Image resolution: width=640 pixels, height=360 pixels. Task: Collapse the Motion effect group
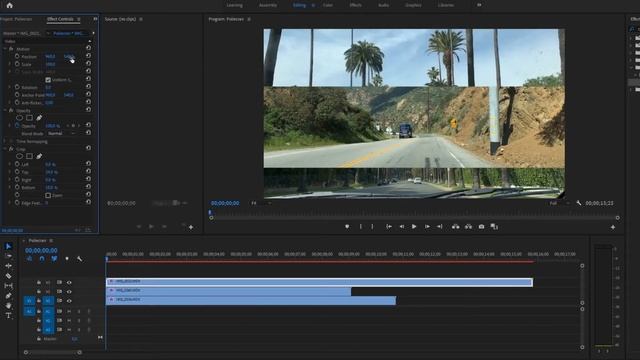click(5, 49)
